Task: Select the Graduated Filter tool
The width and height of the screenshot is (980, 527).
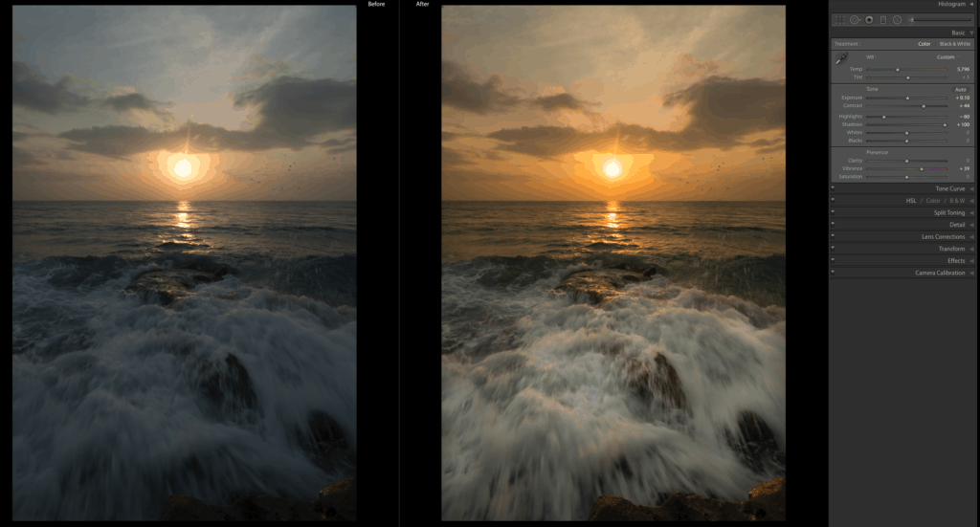Action: click(x=883, y=19)
